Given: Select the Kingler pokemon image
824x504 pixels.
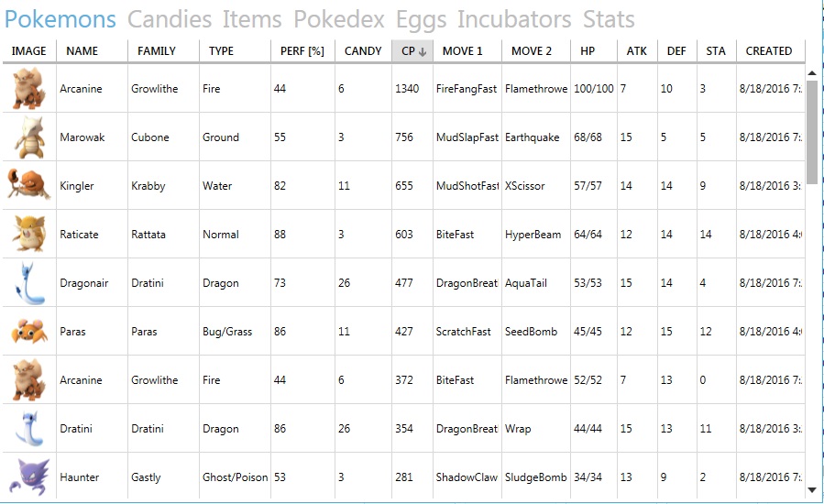Looking at the screenshot, I should click(29, 185).
